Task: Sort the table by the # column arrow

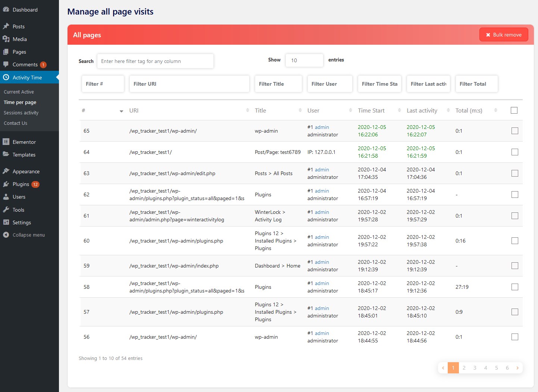Action: coord(121,111)
